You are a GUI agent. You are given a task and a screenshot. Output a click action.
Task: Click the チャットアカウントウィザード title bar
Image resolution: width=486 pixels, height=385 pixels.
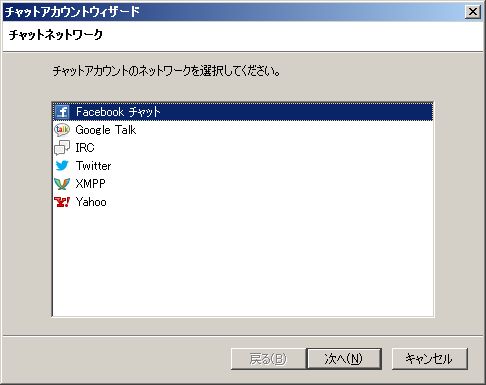233,12
